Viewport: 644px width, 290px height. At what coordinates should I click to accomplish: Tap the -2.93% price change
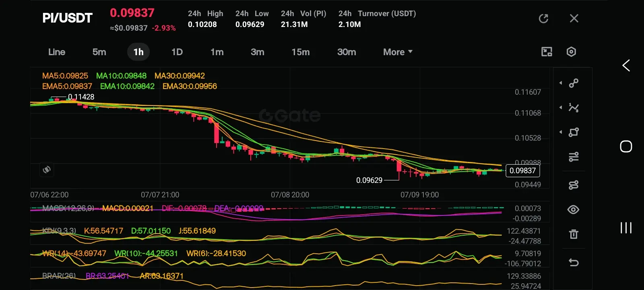(x=164, y=28)
